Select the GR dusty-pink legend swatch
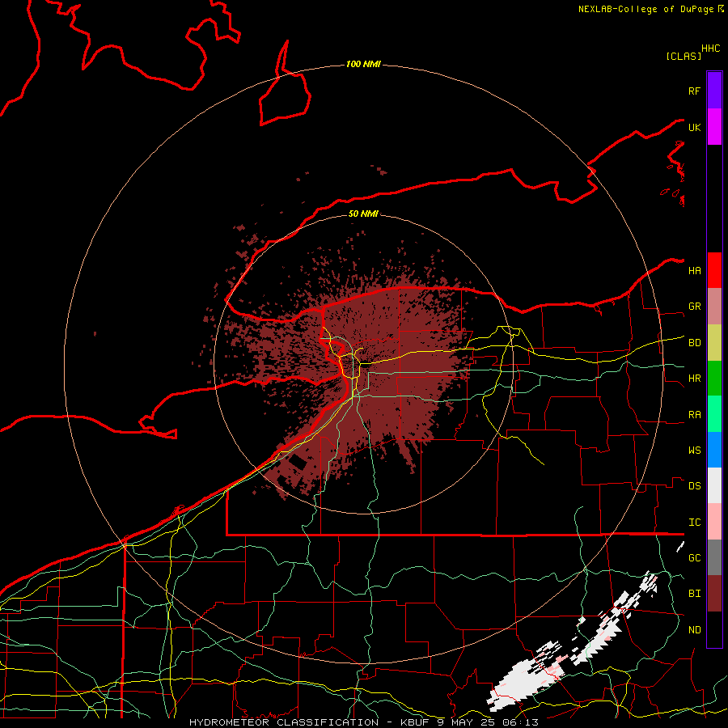The height and width of the screenshot is (728, 728). pos(714,307)
